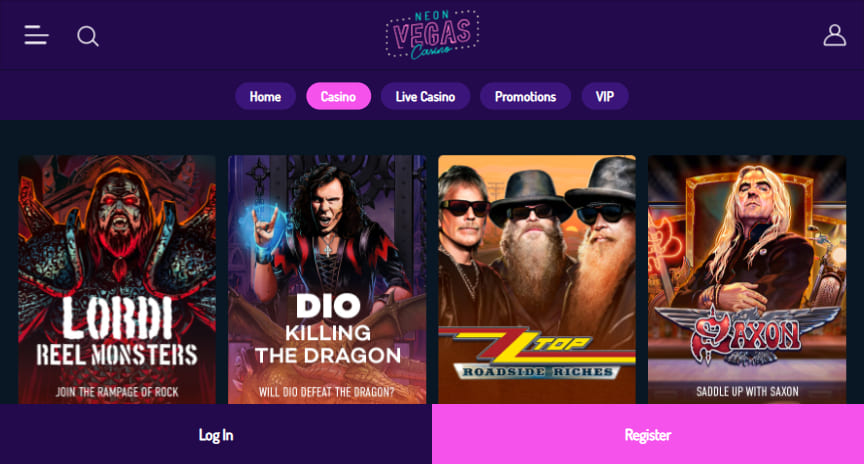Open the hamburger menu icon
864x464 pixels.
pos(36,35)
